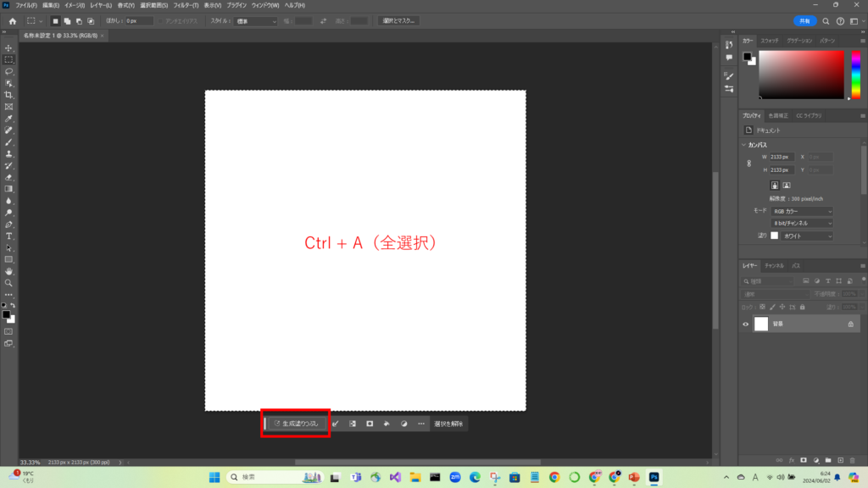Click the 選択とマスク button
Image resolution: width=868 pixels, height=488 pixels.
click(398, 20)
